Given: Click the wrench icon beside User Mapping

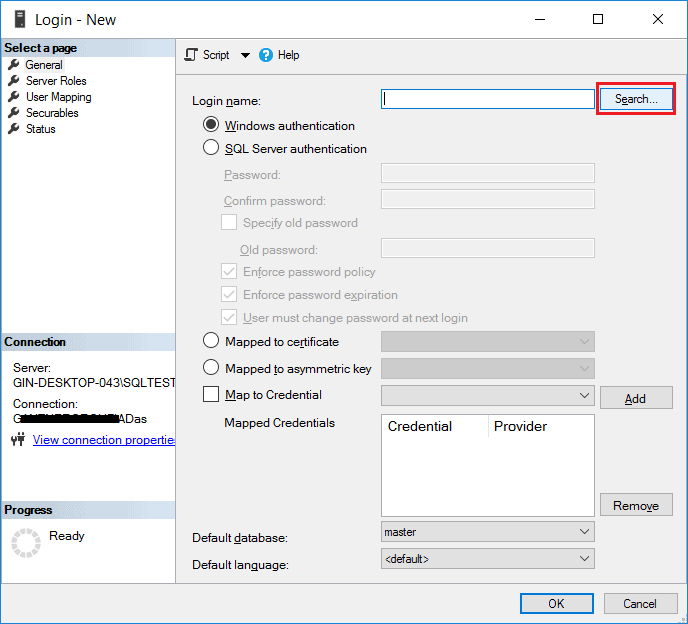Looking at the screenshot, I should coord(14,97).
